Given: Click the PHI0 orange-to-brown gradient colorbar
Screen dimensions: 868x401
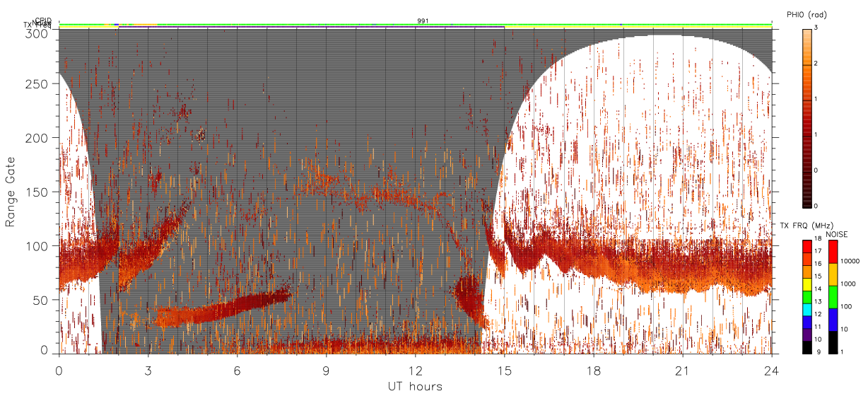Looking at the screenshot, I should [807, 118].
